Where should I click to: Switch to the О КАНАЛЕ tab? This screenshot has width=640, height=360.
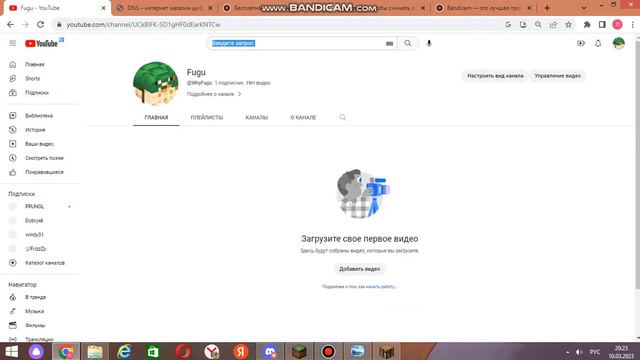pyautogui.click(x=303, y=118)
